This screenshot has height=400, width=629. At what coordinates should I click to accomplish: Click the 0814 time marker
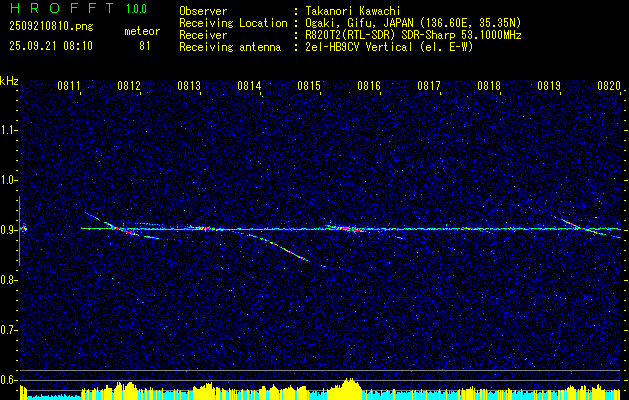point(249,85)
